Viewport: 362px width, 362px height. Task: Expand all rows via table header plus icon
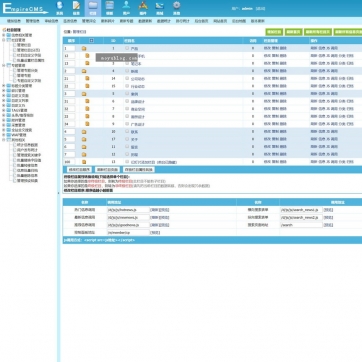pos(91,41)
